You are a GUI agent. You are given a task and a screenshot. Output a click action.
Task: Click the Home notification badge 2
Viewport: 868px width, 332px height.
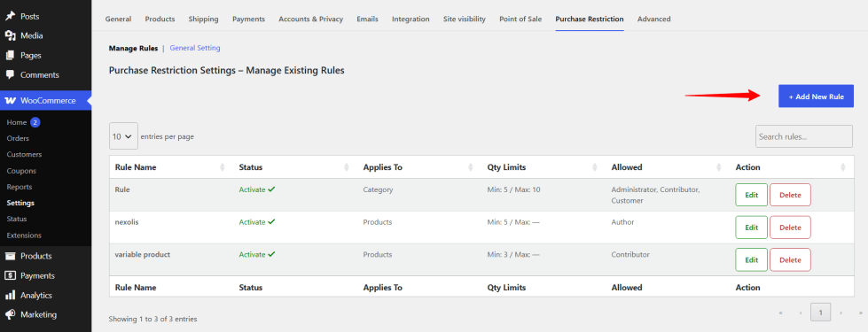pos(35,122)
